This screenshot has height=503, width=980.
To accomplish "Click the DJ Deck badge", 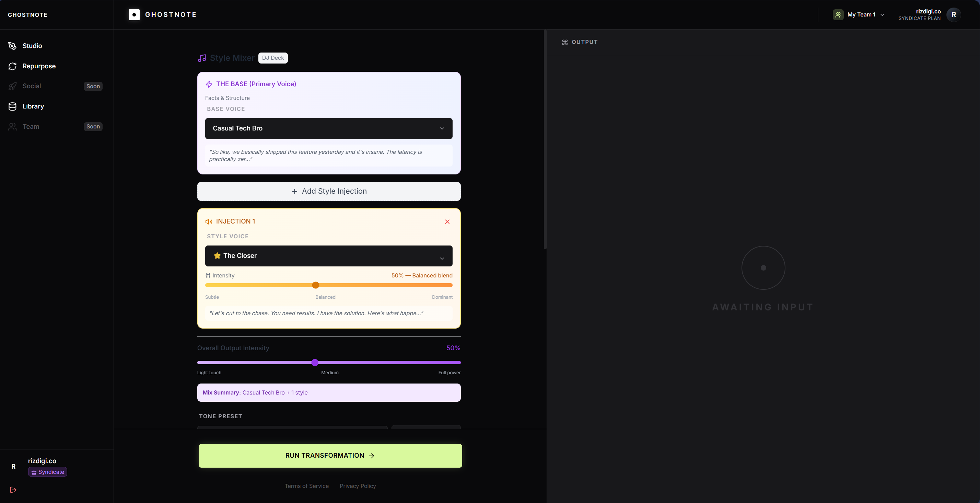I will tap(273, 58).
